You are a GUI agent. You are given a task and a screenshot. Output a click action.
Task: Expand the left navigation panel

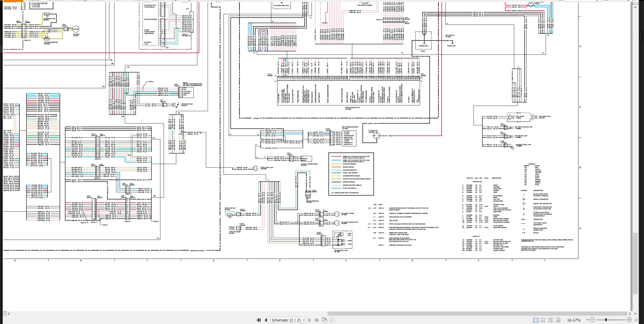(x=5, y=314)
